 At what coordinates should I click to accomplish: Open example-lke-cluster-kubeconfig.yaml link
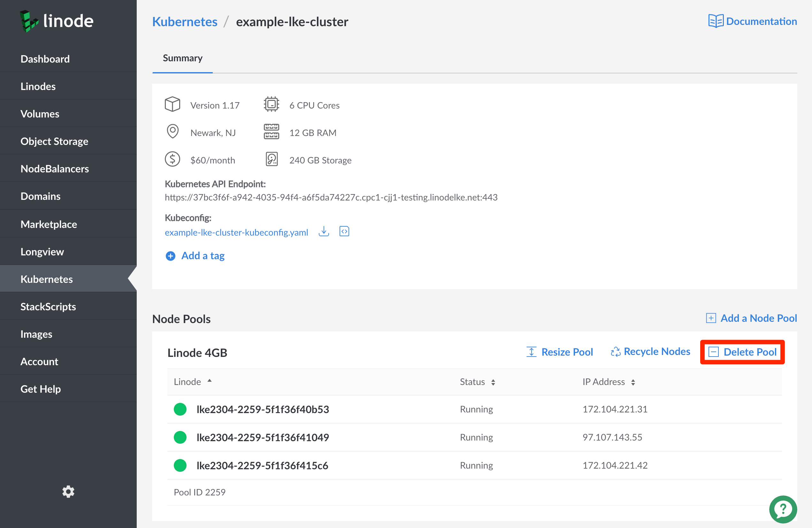tap(236, 232)
